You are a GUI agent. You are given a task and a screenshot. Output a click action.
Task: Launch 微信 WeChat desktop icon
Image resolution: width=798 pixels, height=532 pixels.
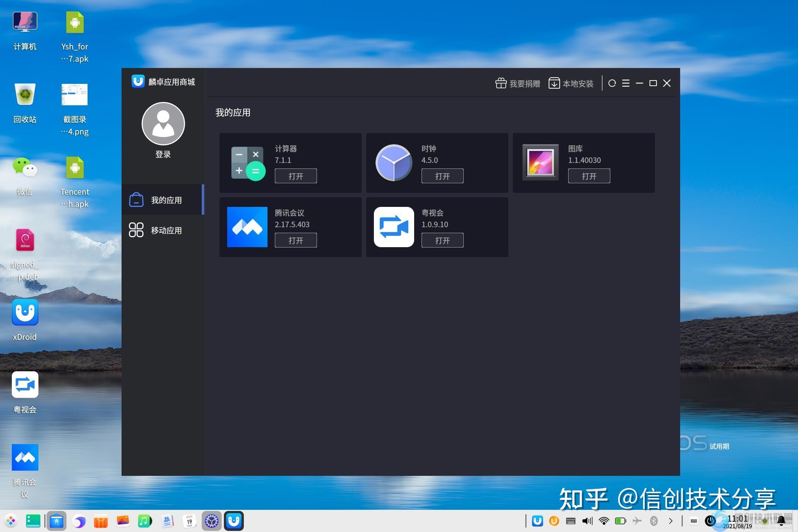[x=24, y=169]
